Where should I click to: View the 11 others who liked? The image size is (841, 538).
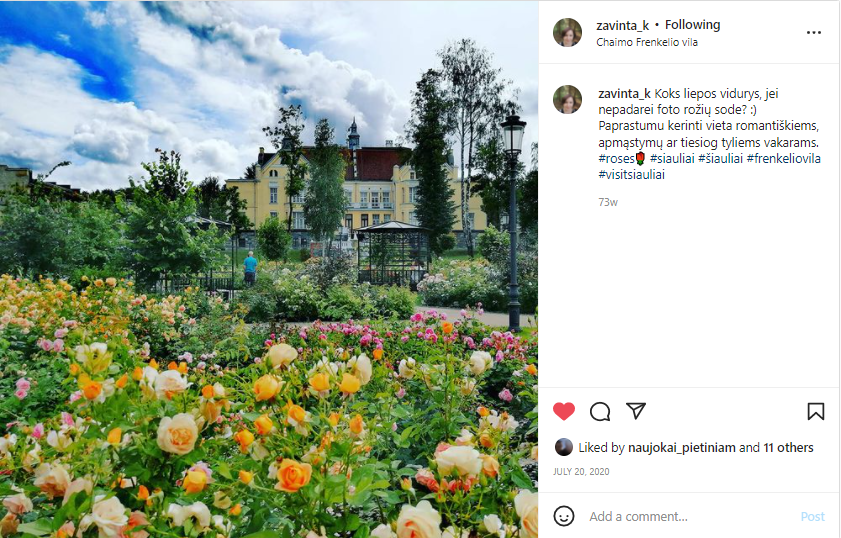(788, 447)
